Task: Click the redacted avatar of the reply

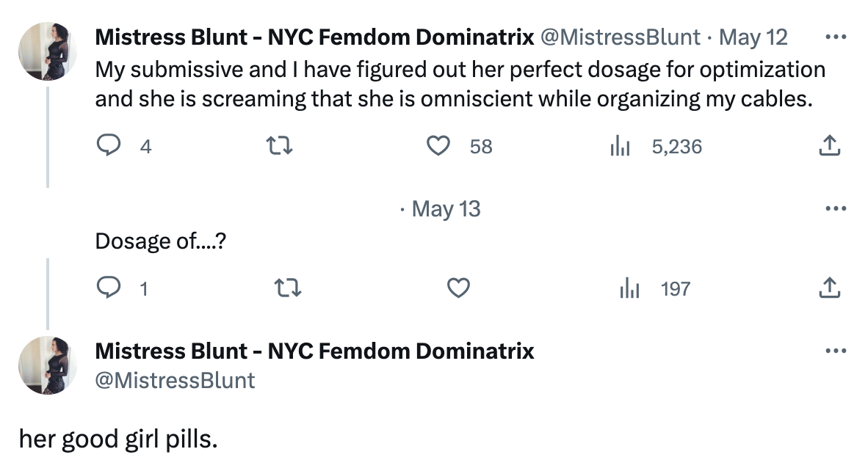Action: coord(48,223)
